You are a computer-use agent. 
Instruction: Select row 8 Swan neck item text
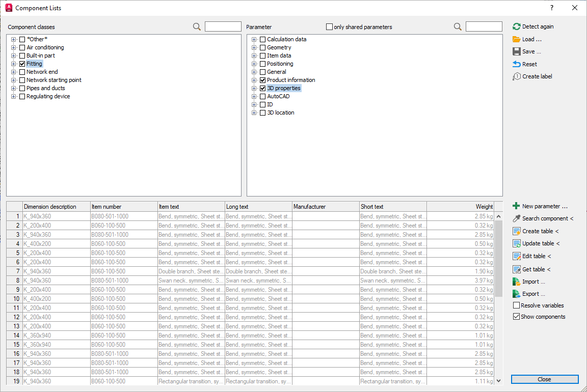191,281
